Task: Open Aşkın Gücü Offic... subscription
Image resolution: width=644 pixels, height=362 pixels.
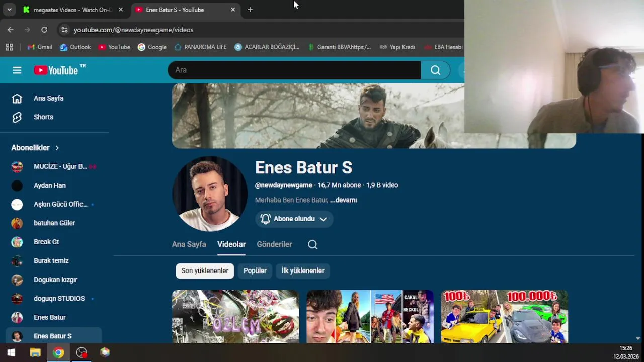Action: click(54, 204)
